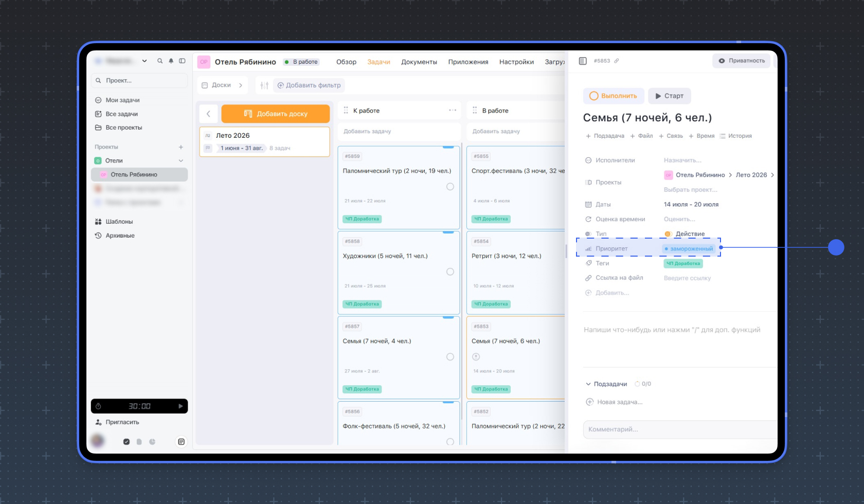The height and width of the screenshot is (504, 864).
Task: Check the Художники task completion circle
Action: (x=450, y=272)
